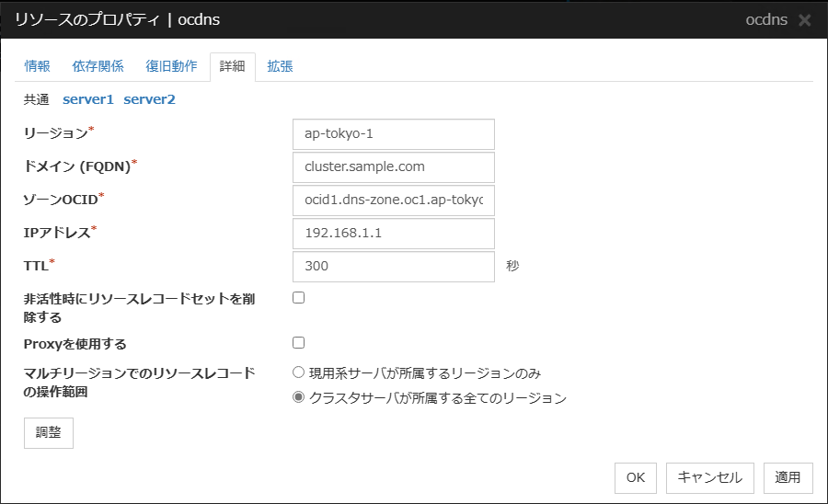This screenshot has height=504, width=828.
Task: Select クラスタサーバが所属する全てのリージョン radio option
Action: coord(298,398)
